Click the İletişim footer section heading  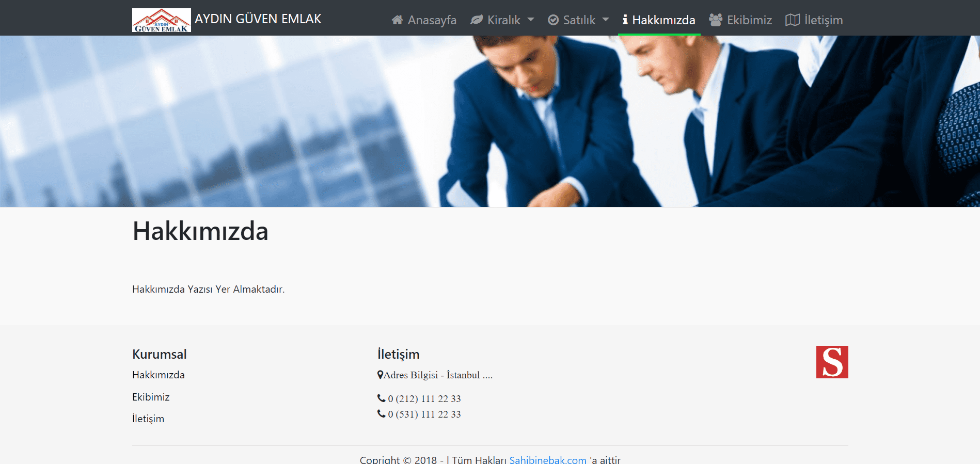click(x=398, y=354)
